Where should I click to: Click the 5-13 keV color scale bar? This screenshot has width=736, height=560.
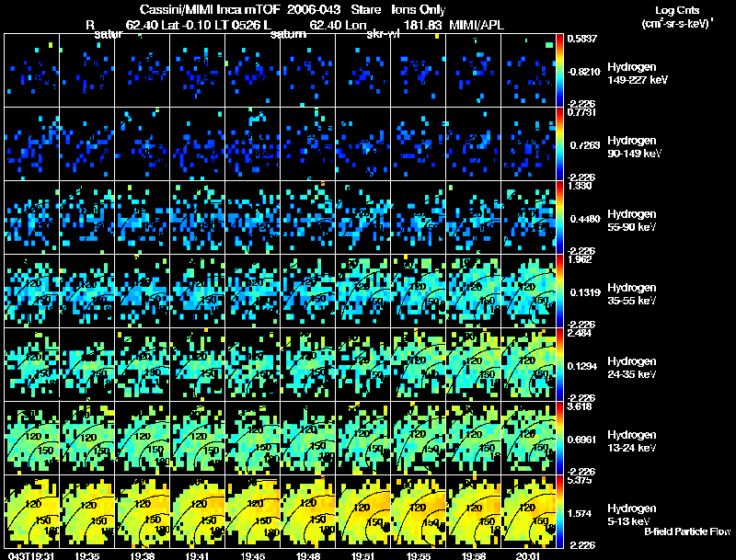[x=559, y=511]
